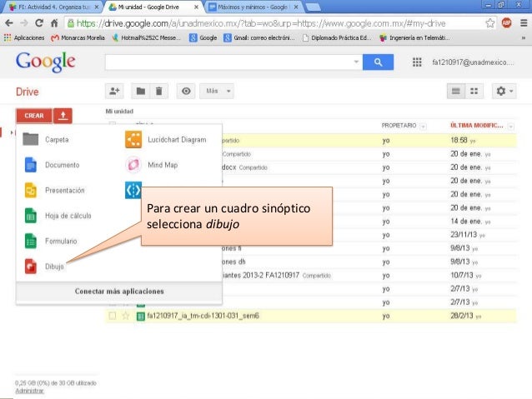Open the Diplomado Práctica Ed... bookmark
The image size is (532, 399).
(337, 37)
